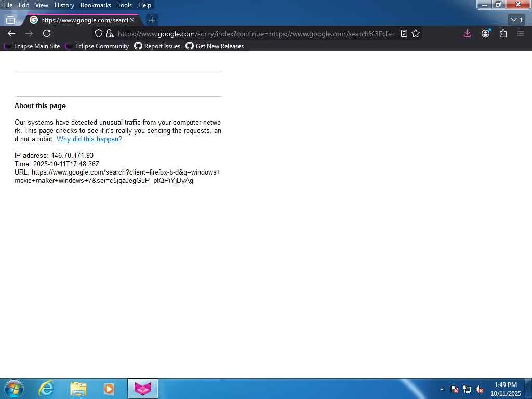Show hidden tray icons arrow
Image resolution: width=532 pixels, height=399 pixels.
[442, 389]
